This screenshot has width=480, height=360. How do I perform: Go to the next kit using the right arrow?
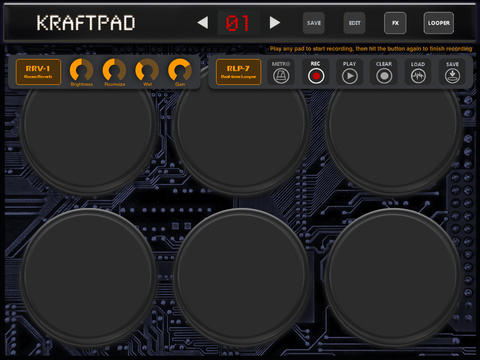click(275, 23)
